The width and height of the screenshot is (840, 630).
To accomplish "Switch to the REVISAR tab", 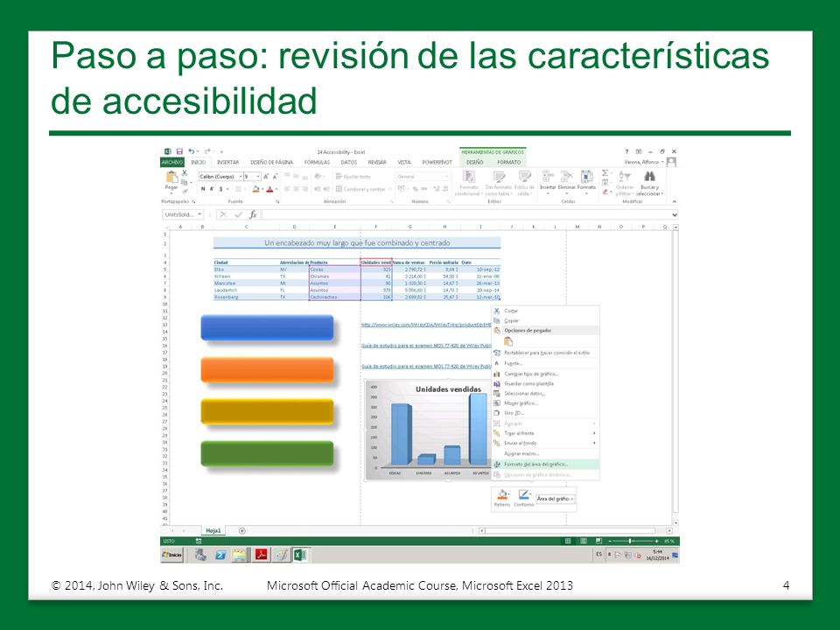I will 377,162.
